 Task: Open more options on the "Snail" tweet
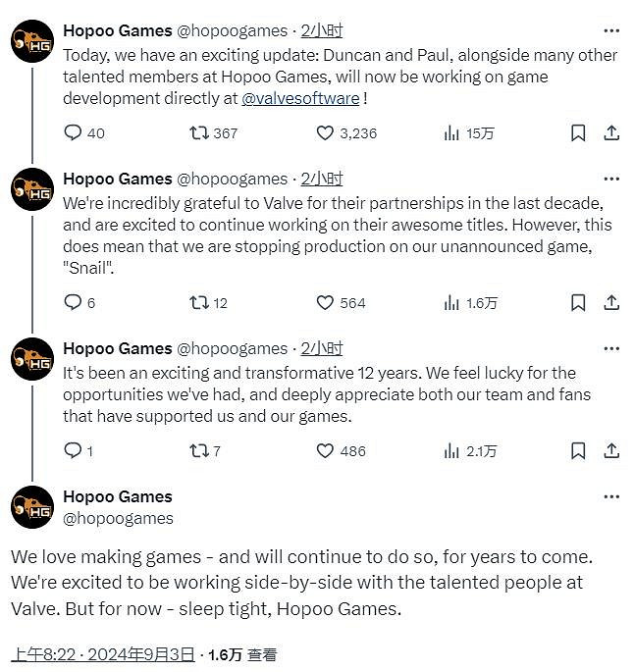[610, 179]
